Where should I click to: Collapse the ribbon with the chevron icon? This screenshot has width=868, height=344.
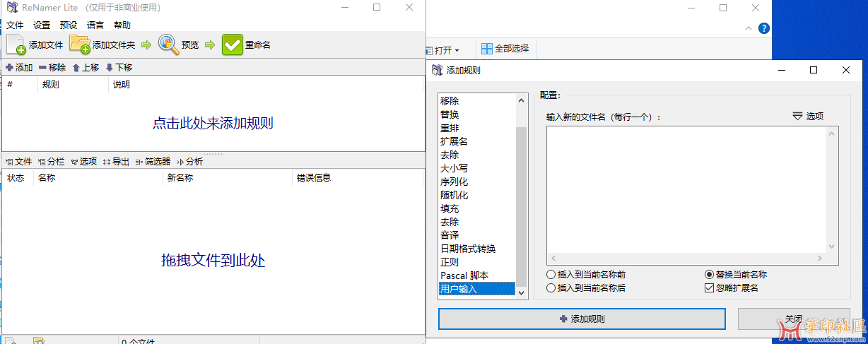(749, 28)
